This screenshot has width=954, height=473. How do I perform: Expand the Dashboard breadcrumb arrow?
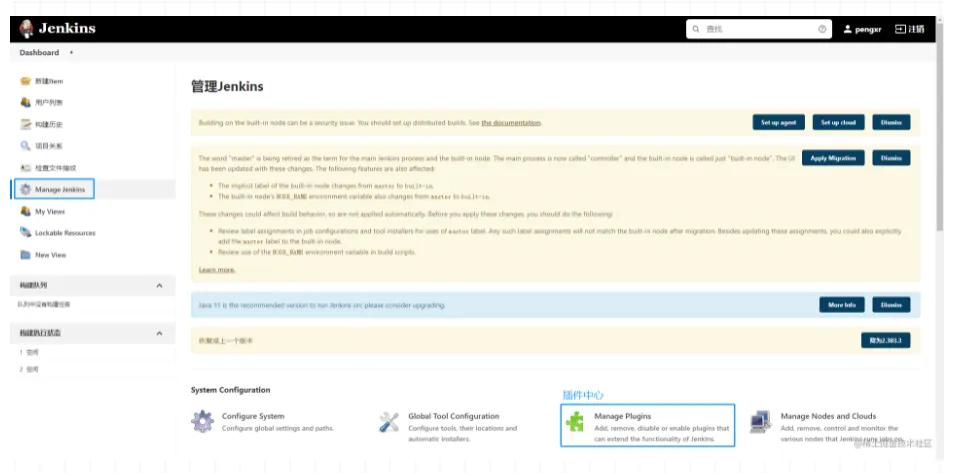(71, 52)
